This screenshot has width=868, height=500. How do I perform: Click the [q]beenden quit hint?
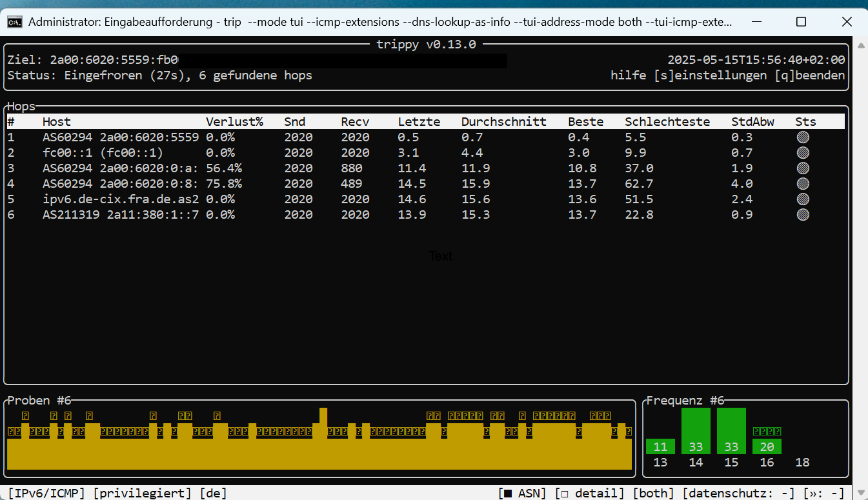click(x=810, y=75)
